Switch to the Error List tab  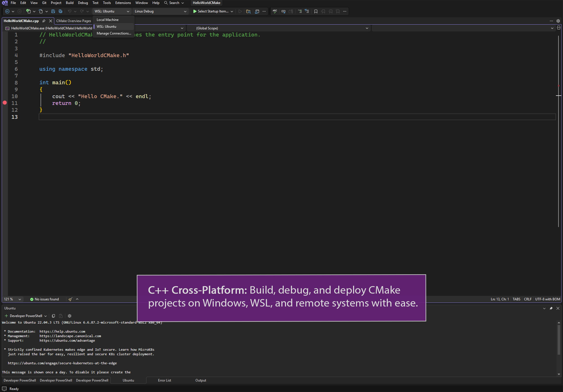click(165, 380)
